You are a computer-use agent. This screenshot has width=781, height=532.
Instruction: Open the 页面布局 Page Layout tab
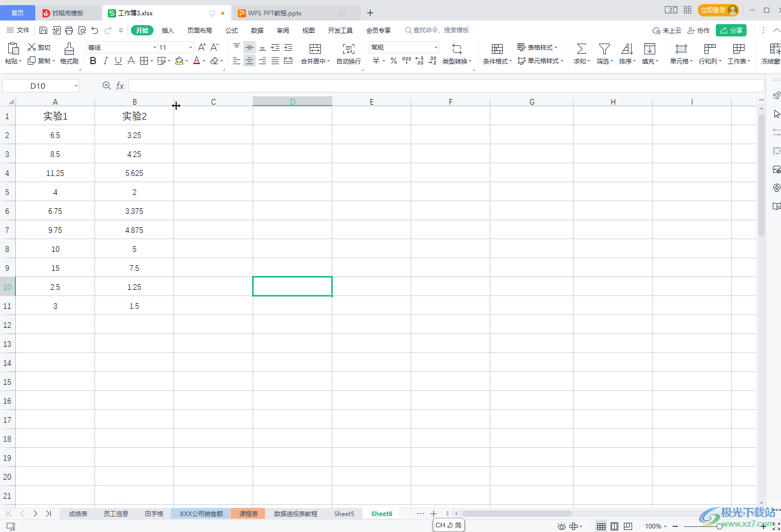200,30
